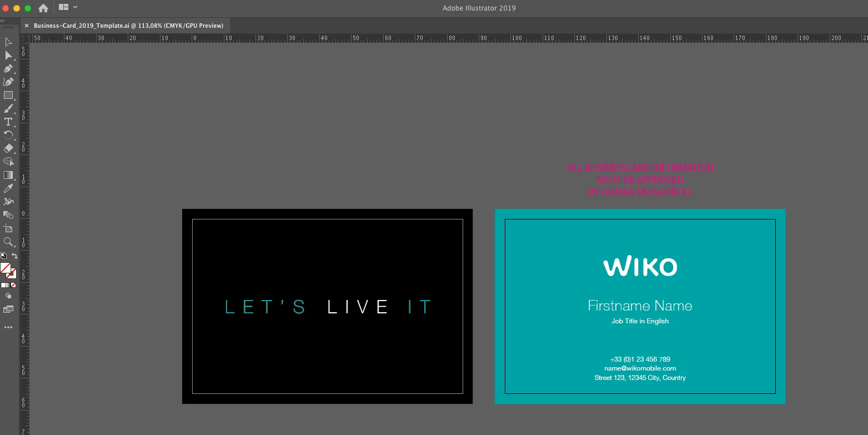Viewport: 868px width, 435px height.
Task: Select "Job Title in English" text
Action: pyautogui.click(x=640, y=321)
